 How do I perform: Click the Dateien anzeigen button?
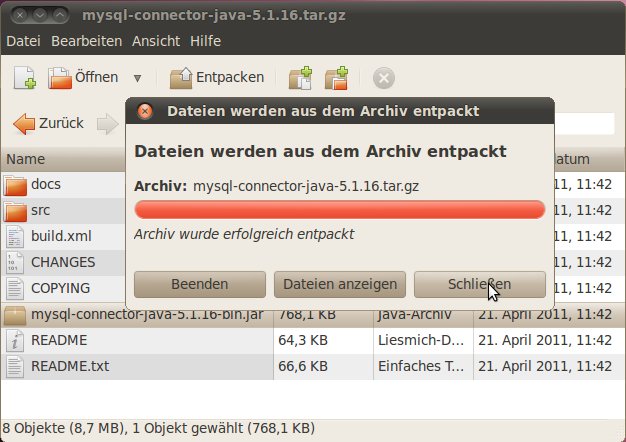tap(340, 284)
